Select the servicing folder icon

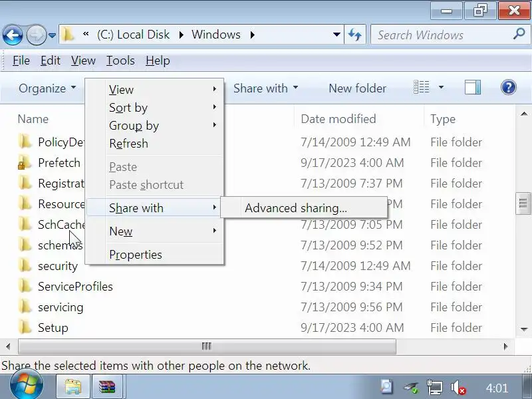(25, 307)
